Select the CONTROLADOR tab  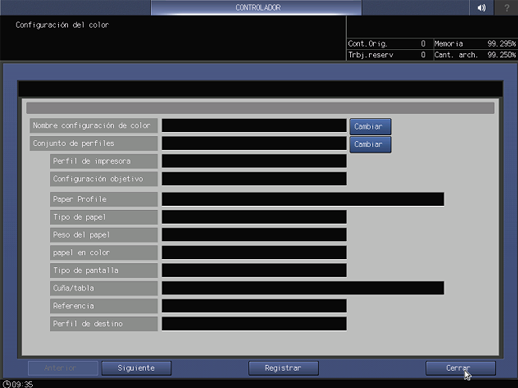[x=256, y=8]
